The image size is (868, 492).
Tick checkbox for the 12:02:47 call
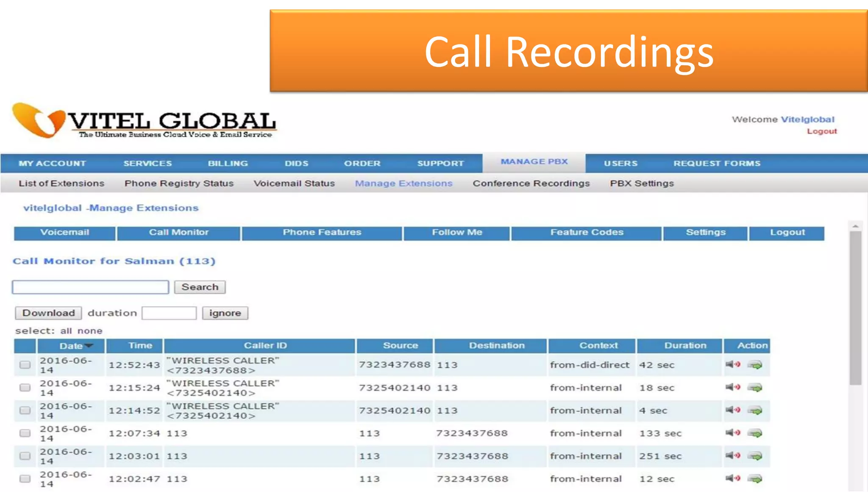tap(25, 479)
